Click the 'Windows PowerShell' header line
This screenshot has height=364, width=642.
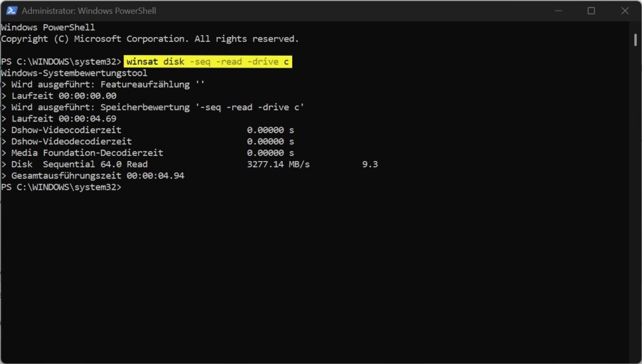(48, 28)
